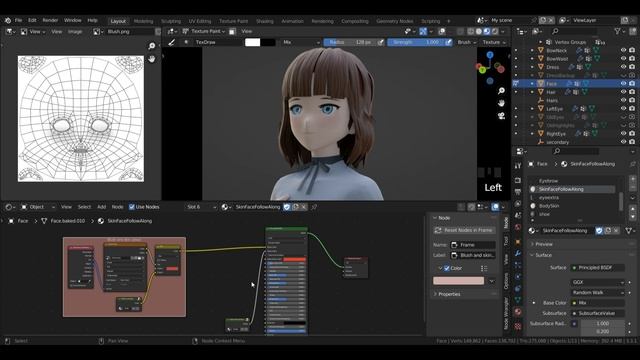Toggle visibility eye for Hair object
This screenshot has width=640, height=360.
(623, 92)
